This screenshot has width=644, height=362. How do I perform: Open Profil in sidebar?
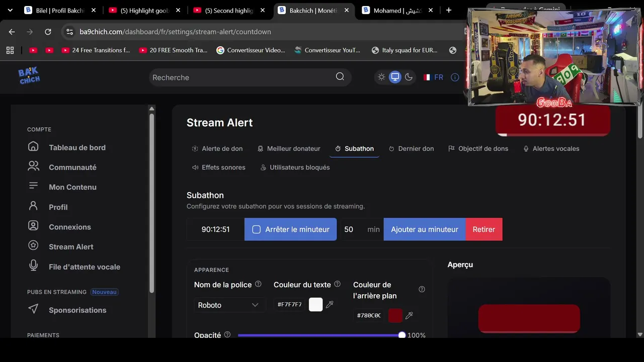click(58, 207)
